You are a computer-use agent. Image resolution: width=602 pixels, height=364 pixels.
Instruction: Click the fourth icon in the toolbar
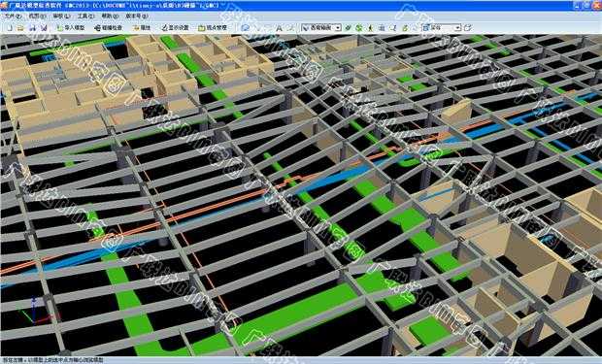(44, 27)
